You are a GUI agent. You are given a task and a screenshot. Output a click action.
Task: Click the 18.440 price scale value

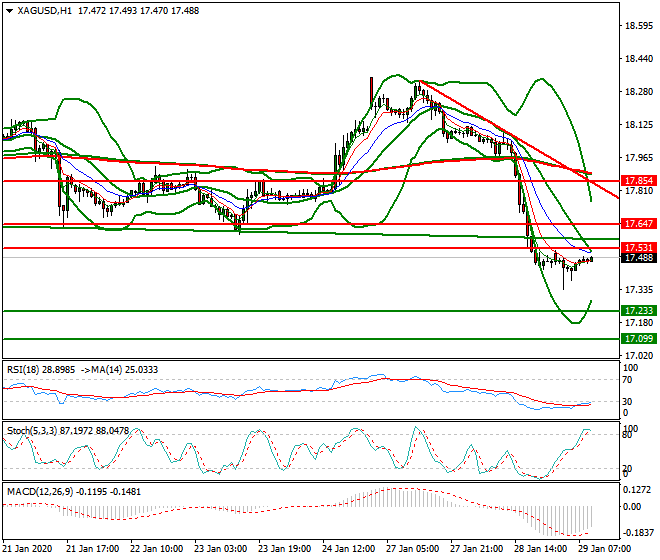639,59
